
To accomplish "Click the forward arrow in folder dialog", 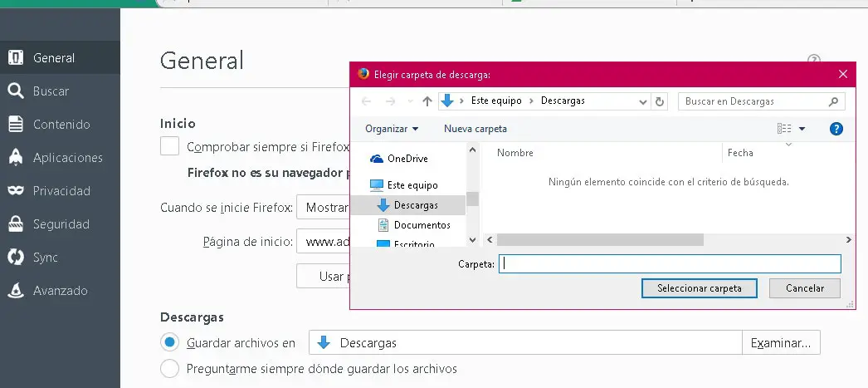I will (x=390, y=101).
